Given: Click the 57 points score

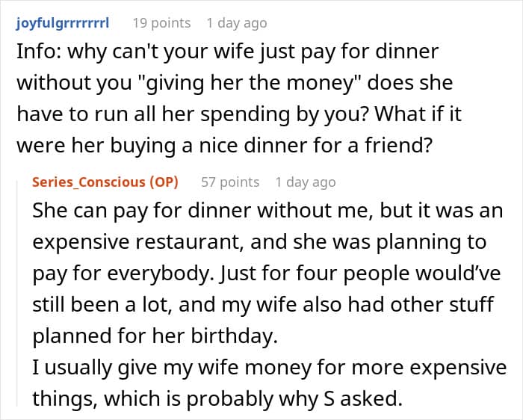Looking at the screenshot, I should pyautogui.click(x=230, y=182).
